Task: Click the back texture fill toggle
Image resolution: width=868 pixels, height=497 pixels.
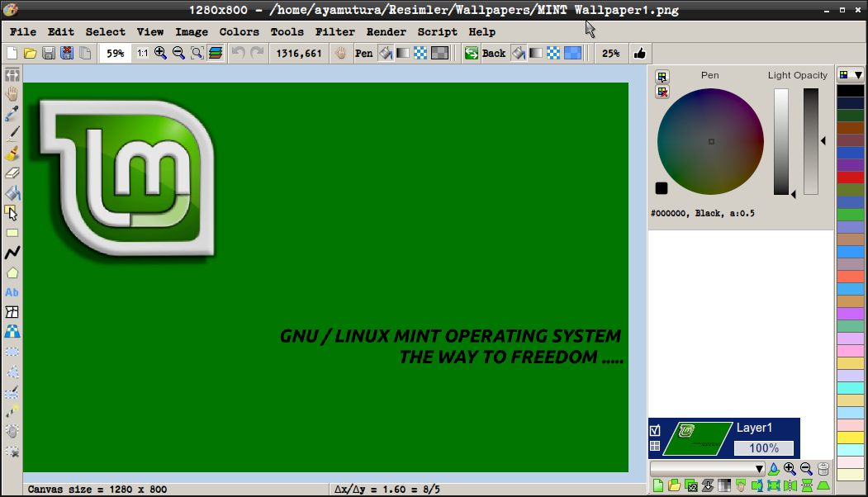Action: 553,53
